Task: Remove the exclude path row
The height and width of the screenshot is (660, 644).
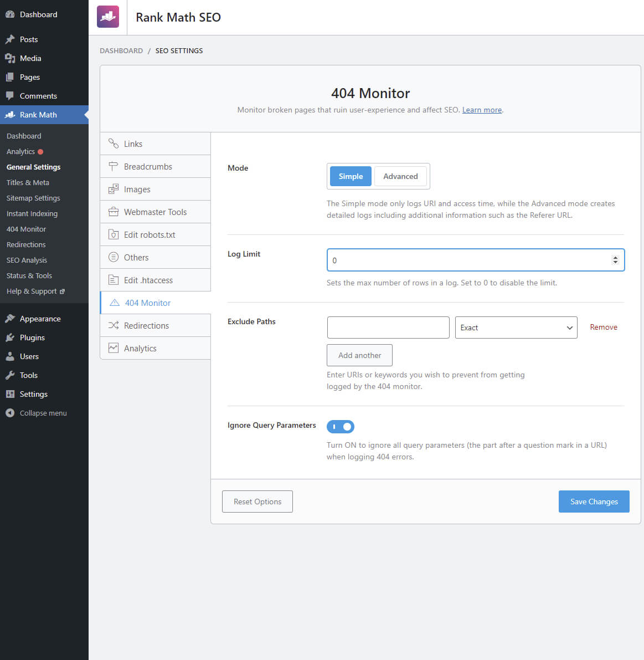Action: coord(604,327)
